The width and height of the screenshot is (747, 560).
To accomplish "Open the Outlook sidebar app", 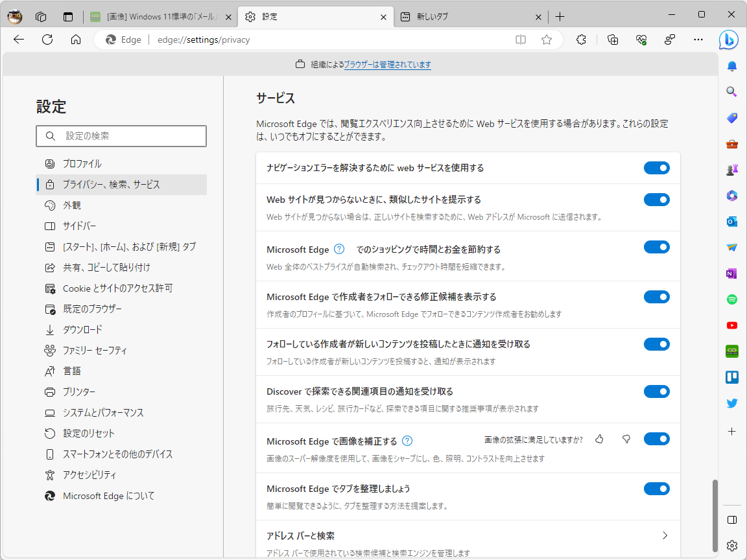I will (x=731, y=221).
